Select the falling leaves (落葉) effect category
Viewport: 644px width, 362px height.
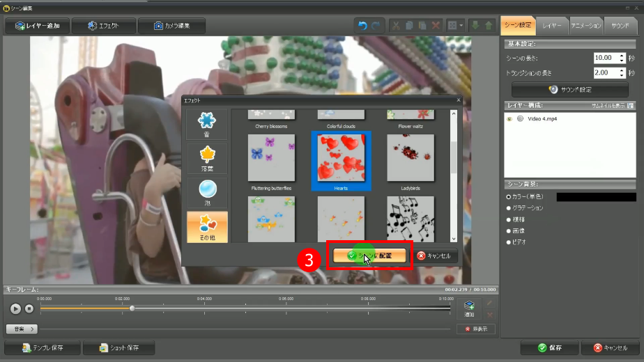pyautogui.click(x=207, y=158)
